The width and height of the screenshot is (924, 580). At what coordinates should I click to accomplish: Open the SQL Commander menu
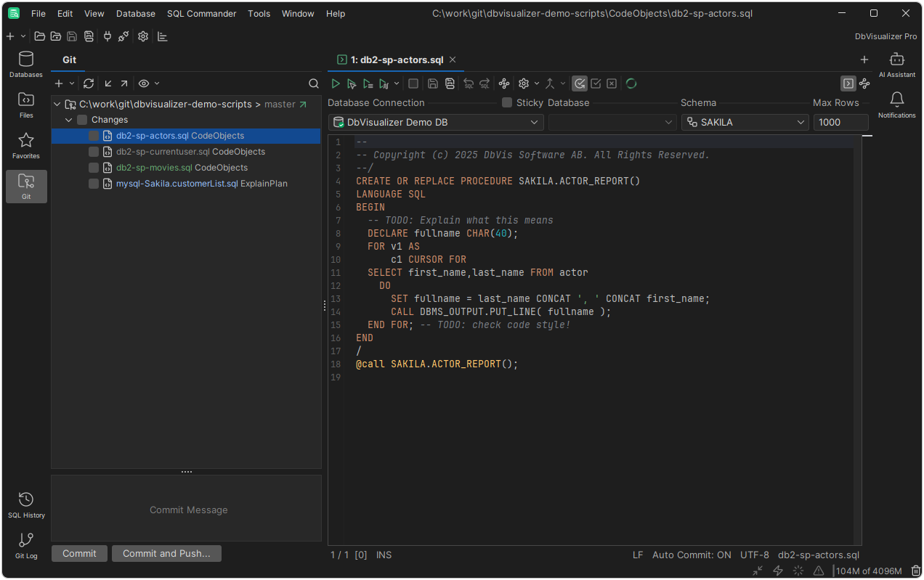[x=202, y=13]
